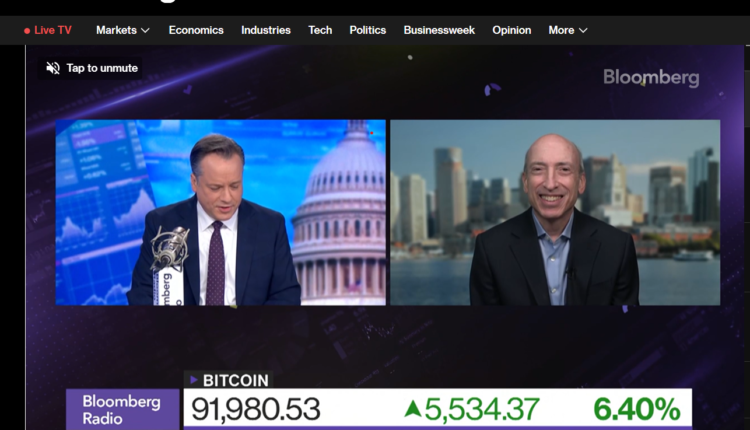750x430 pixels.
Task: Click the red Live TV dot indicator
Action: pos(27,31)
